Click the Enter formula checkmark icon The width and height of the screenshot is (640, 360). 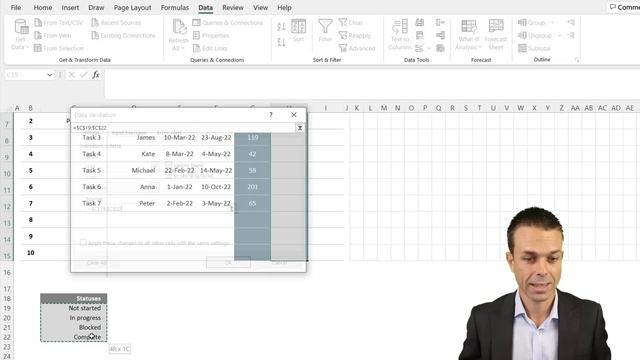coord(84,75)
